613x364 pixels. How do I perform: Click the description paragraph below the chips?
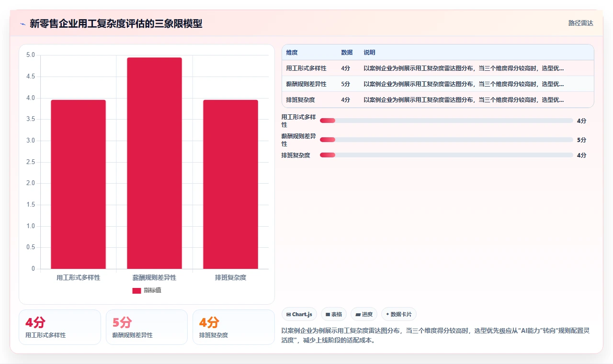point(435,336)
